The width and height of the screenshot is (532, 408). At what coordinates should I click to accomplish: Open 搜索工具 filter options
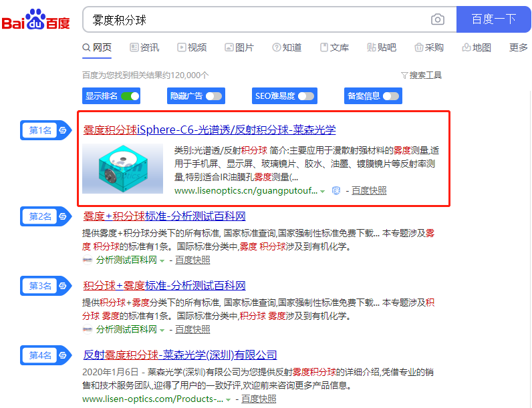pyautogui.click(x=422, y=75)
